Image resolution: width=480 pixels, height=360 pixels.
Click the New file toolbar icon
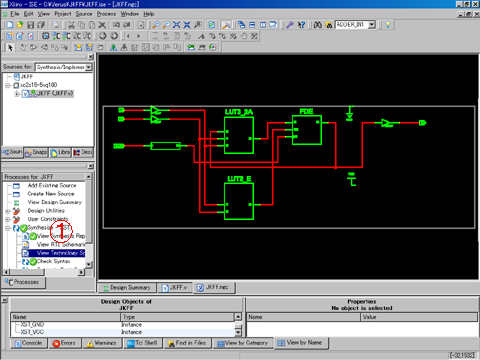pos(10,25)
